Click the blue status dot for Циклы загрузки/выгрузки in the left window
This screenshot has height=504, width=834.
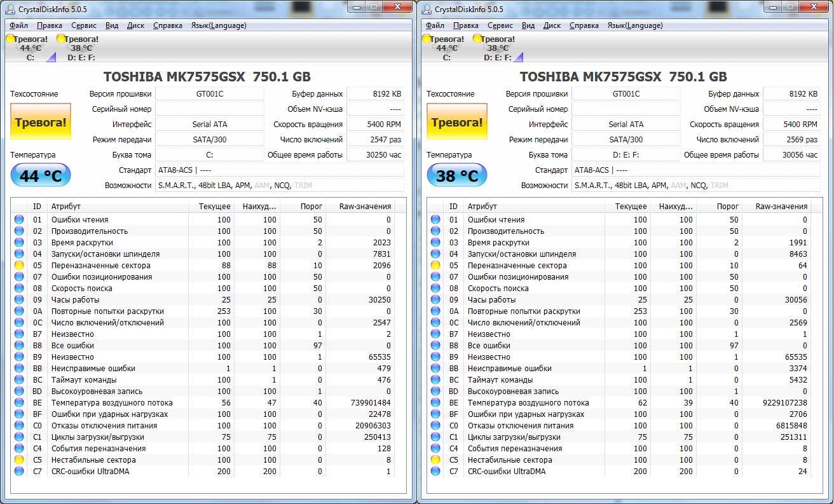pyautogui.click(x=19, y=437)
